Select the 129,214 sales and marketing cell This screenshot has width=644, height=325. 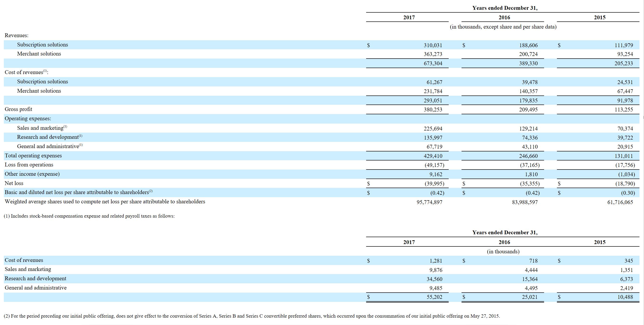528,129
